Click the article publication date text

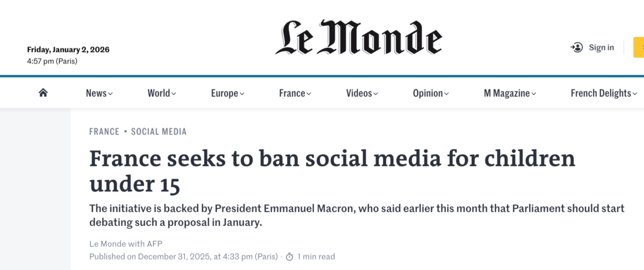tap(184, 257)
